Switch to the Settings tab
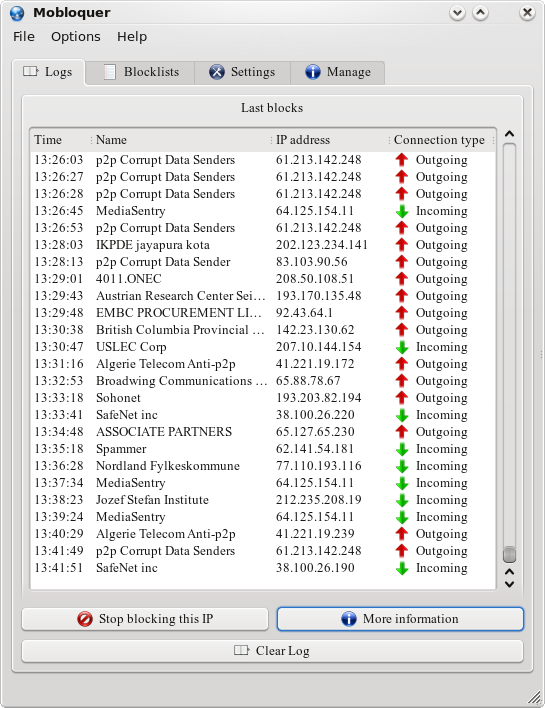The height and width of the screenshot is (708, 545). tap(242, 72)
